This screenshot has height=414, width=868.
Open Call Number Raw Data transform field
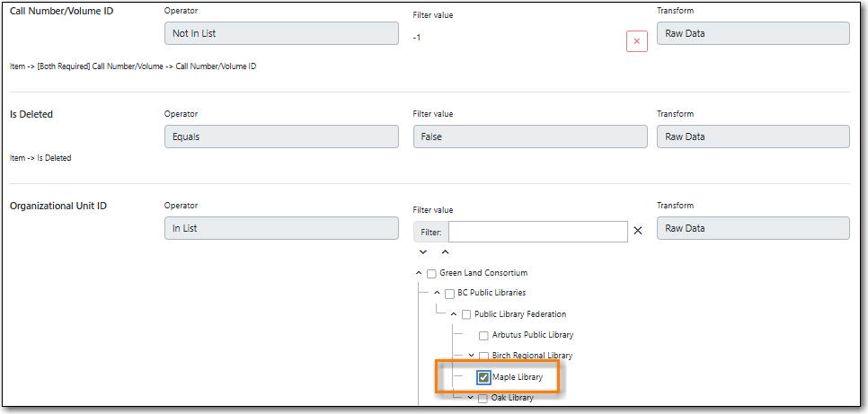click(x=752, y=33)
